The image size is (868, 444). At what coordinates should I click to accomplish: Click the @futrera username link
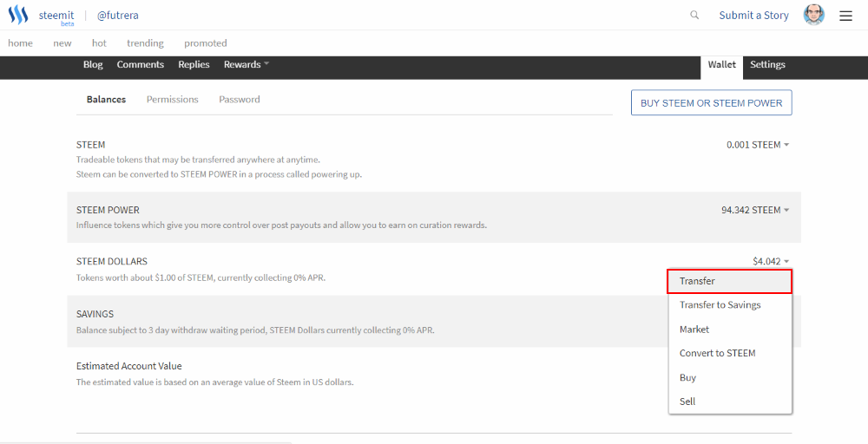(x=117, y=16)
